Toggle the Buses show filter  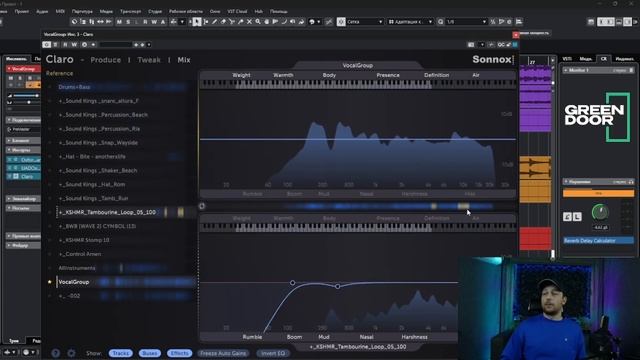point(149,353)
